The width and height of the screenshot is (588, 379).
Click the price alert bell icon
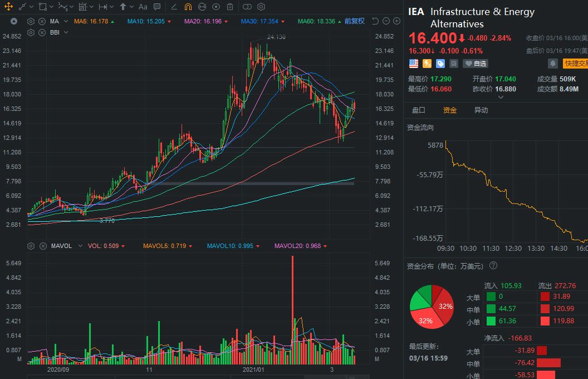click(x=553, y=64)
